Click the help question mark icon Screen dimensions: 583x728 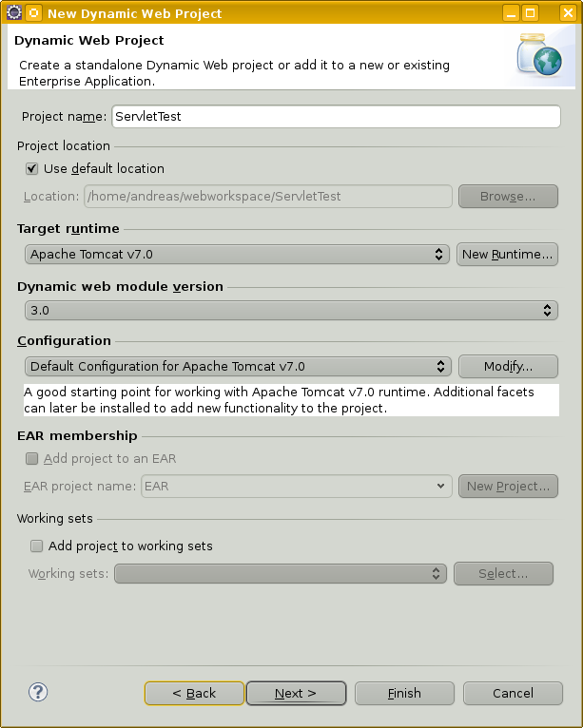point(38,692)
